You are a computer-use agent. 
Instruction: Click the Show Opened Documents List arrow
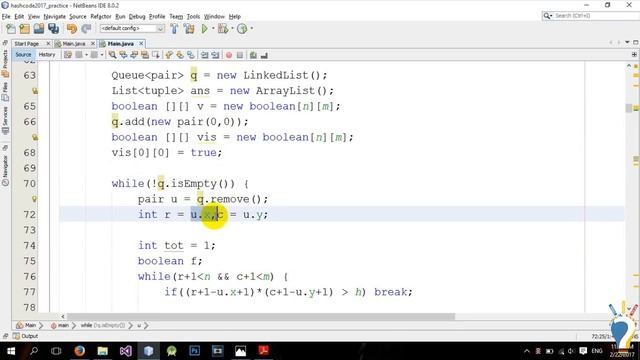627,42
